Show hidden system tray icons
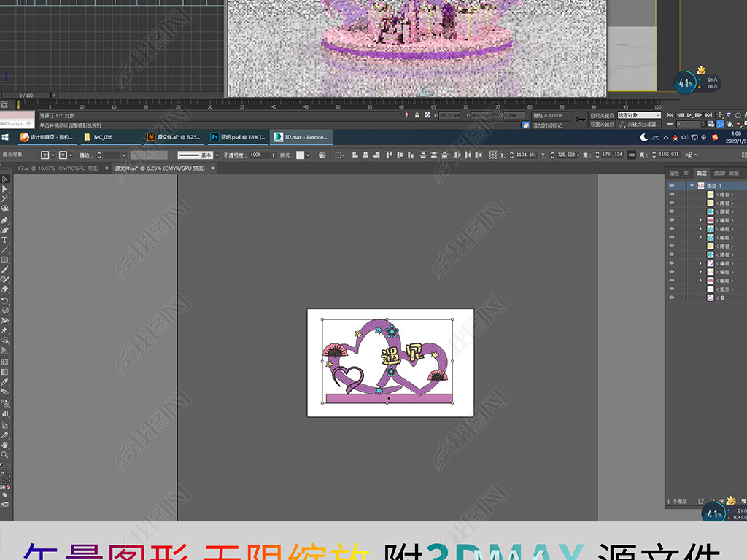This screenshot has width=747, height=560. [x=666, y=138]
